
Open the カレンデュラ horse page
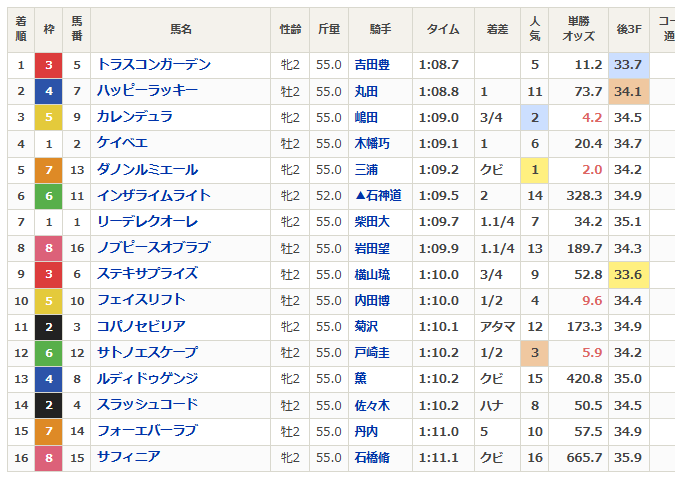click(135, 117)
